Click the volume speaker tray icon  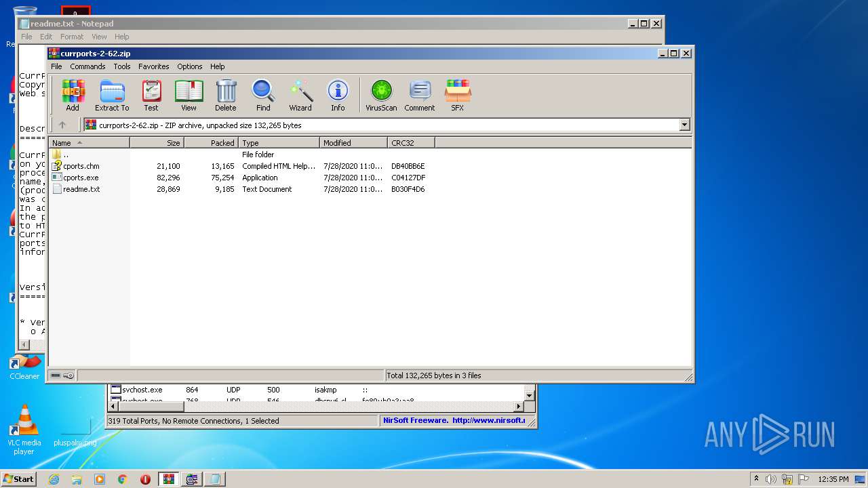771,479
